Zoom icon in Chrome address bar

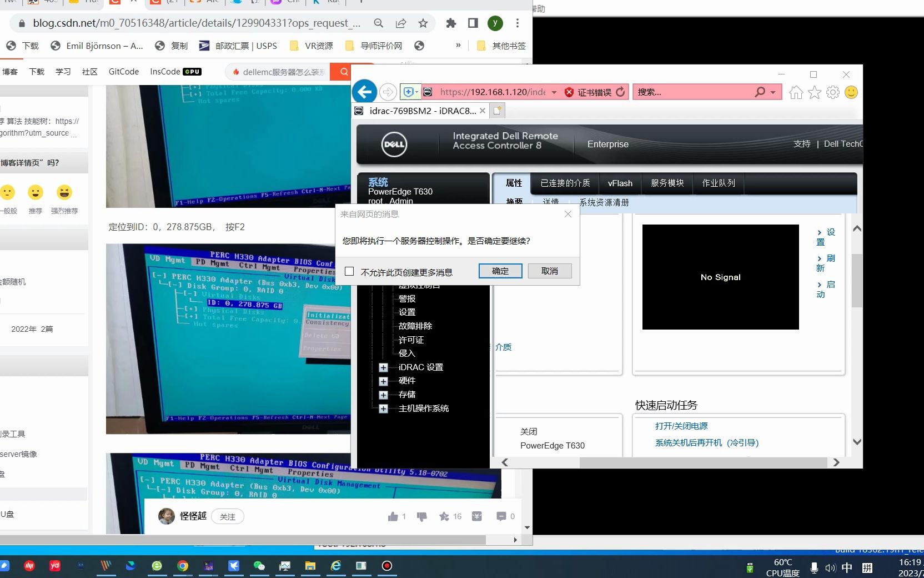[379, 23]
